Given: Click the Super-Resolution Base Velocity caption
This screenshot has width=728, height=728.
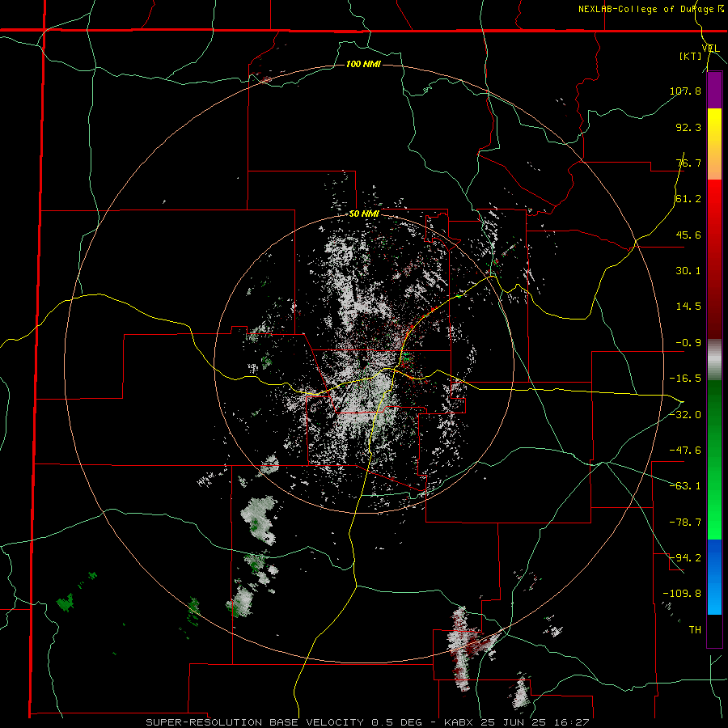Looking at the screenshot, I should (x=367, y=722).
